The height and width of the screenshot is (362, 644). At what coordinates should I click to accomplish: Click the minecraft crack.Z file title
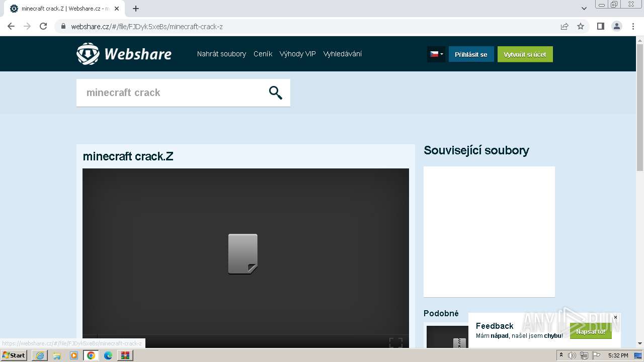click(128, 156)
